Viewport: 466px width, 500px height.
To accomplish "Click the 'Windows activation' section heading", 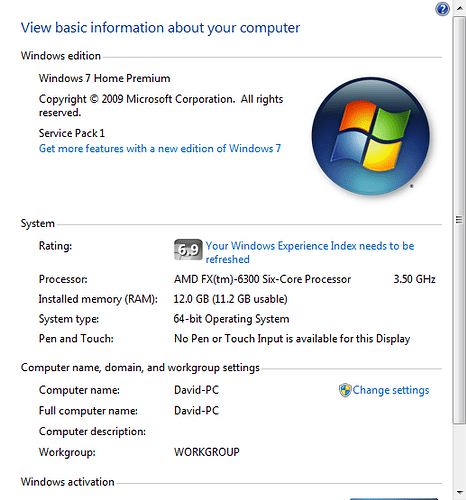I will (67, 482).
